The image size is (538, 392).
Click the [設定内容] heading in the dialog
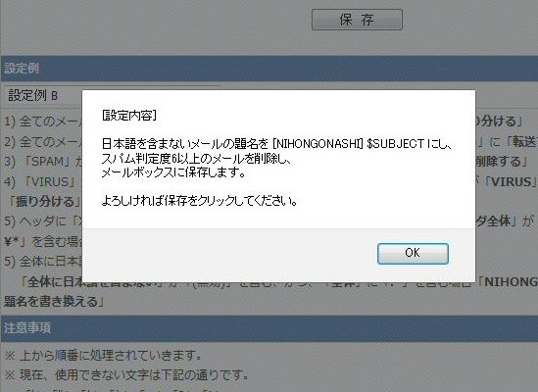click(x=129, y=116)
